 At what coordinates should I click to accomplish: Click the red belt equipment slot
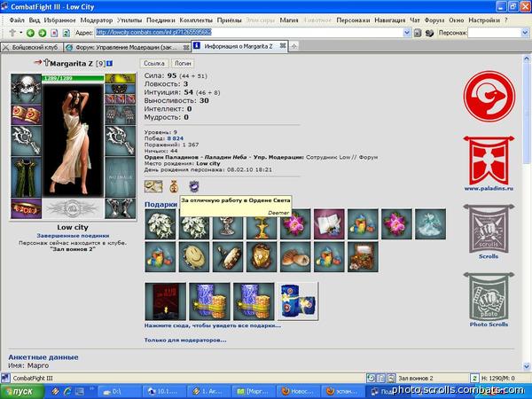coord(26,208)
